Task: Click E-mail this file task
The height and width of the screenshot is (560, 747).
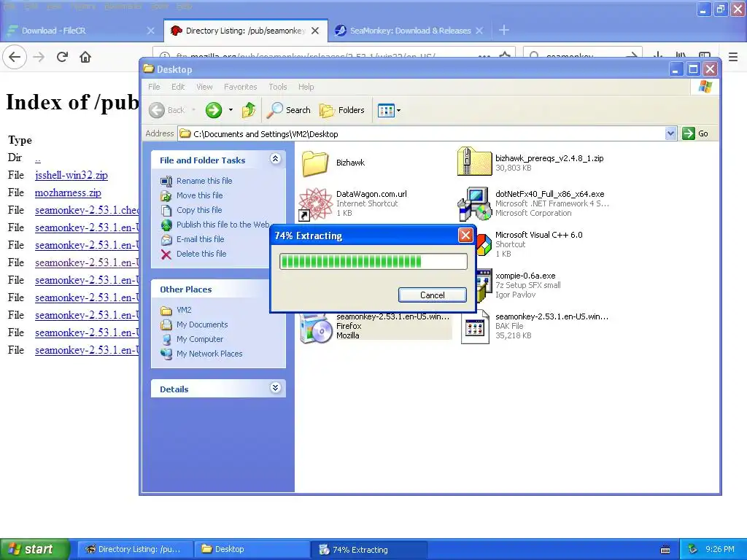Action: [x=200, y=239]
